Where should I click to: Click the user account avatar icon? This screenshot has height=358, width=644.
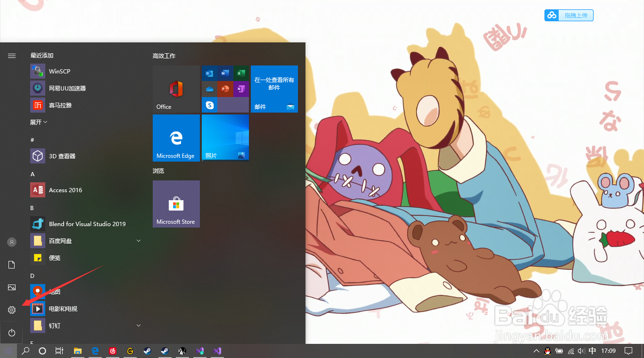(x=12, y=242)
